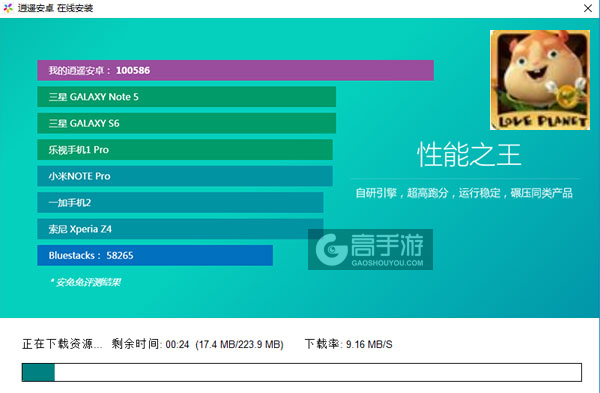Click the 安兔兔评测结果 footnote
The height and width of the screenshot is (393, 600).
click(x=85, y=282)
